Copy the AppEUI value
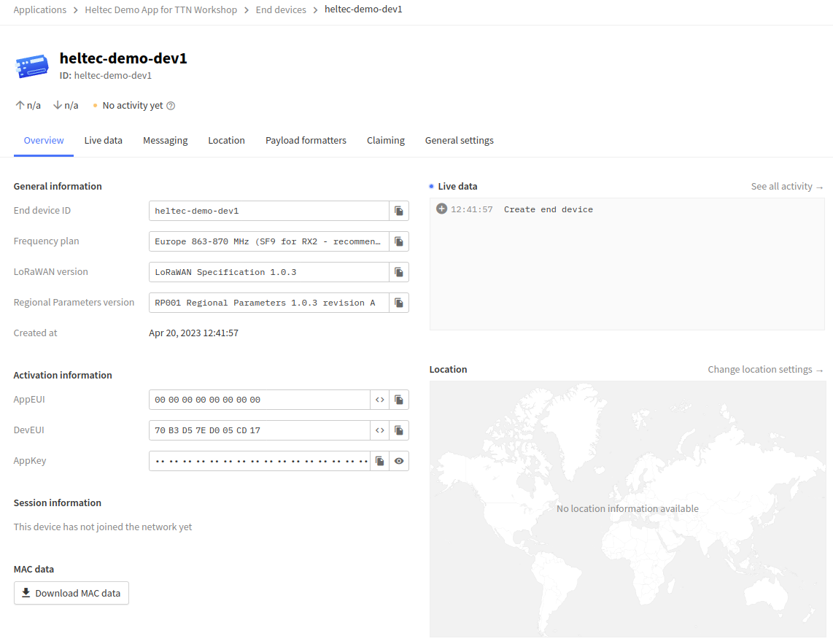Viewport: 833px width, 644px height. point(399,400)
